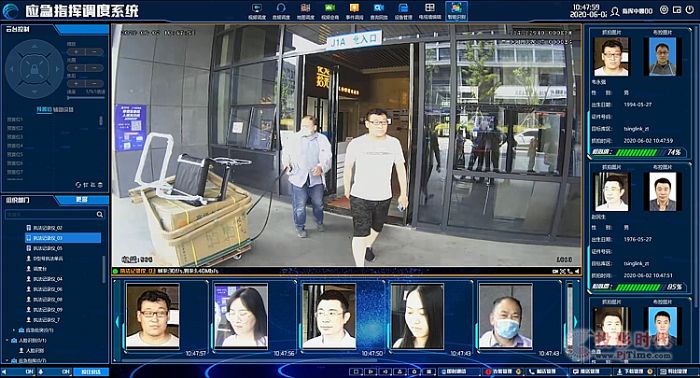The width and height of the screenshot is (700, 378).
Task: Select the 智能识别 tab in the top toolbar
Action: point(456,11)
